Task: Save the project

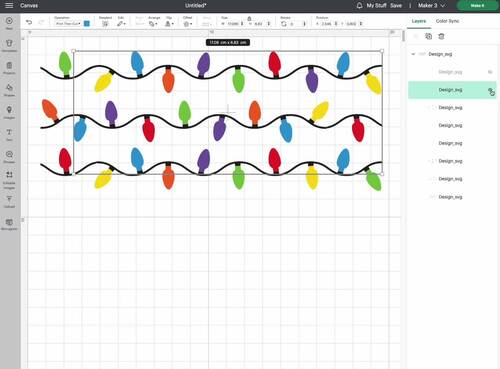Action: coord(396,5)
